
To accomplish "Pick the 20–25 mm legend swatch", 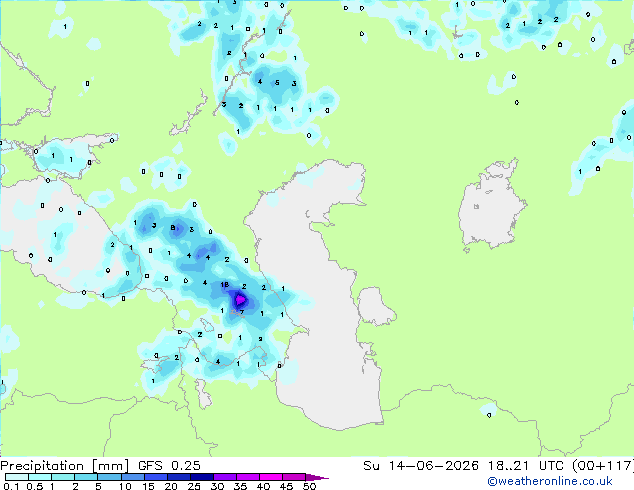I will click(178, 477).
